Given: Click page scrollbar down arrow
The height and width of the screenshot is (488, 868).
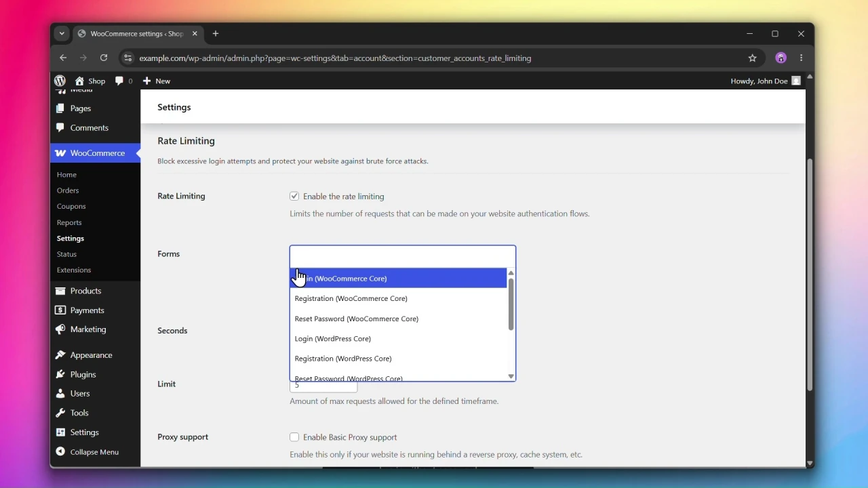Looking at the screenshot, I should [810, 464].
